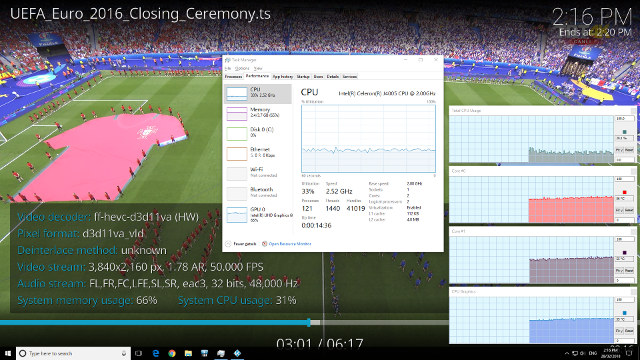
Task: Switch to the Processes tab
Action: [x=233, y=76]
